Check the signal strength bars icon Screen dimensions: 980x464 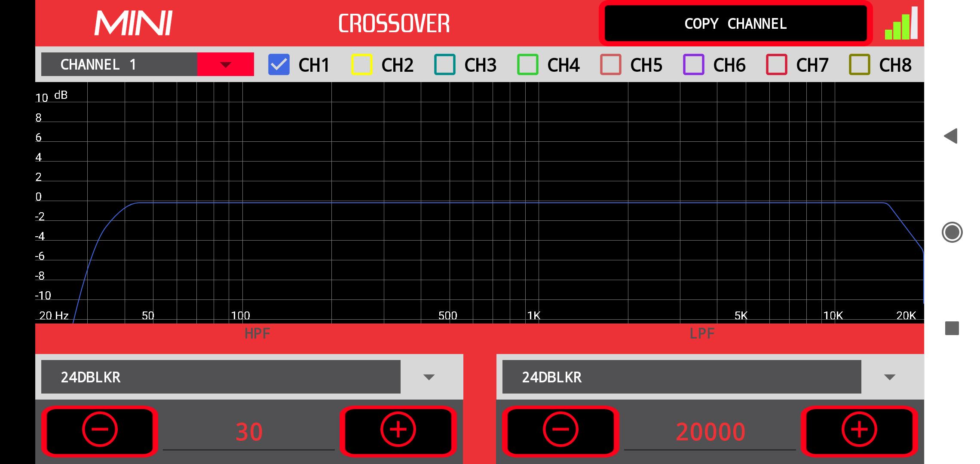(x=901, y=23)
